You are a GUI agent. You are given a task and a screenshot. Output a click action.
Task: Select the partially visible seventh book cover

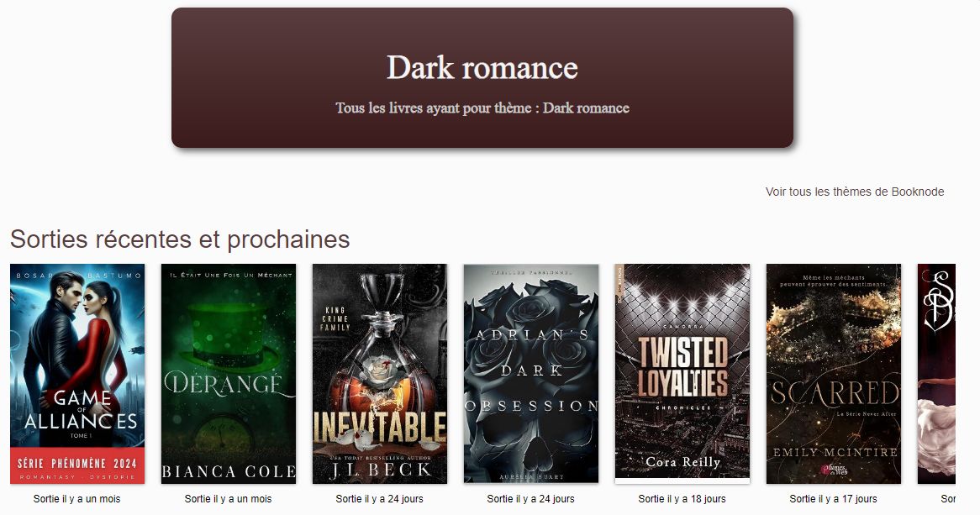point(936,374)
